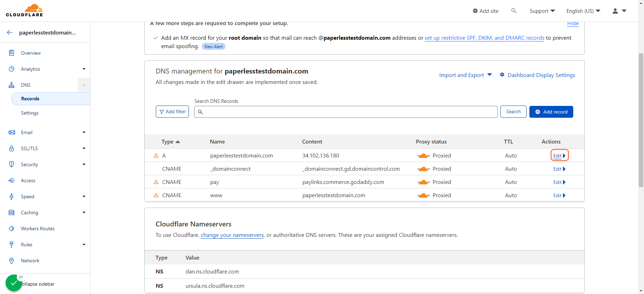Sort records by the Type column header
Image resolution: width=644 pixels, height=294 pixels.
click(170, 142)
